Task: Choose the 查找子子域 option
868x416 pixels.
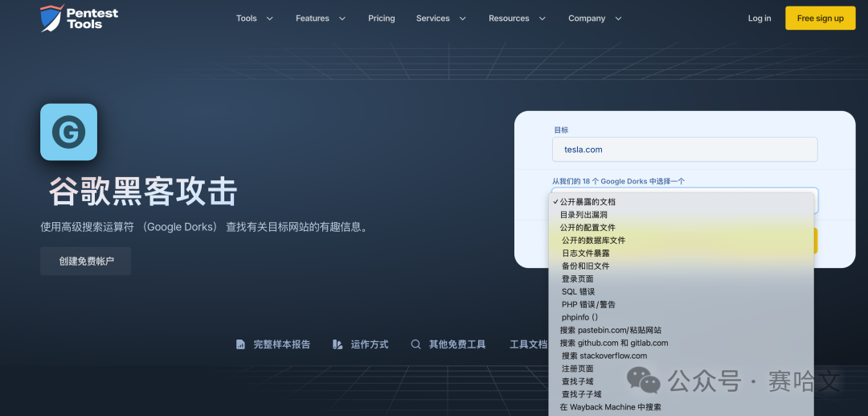Action: [681, 393]
